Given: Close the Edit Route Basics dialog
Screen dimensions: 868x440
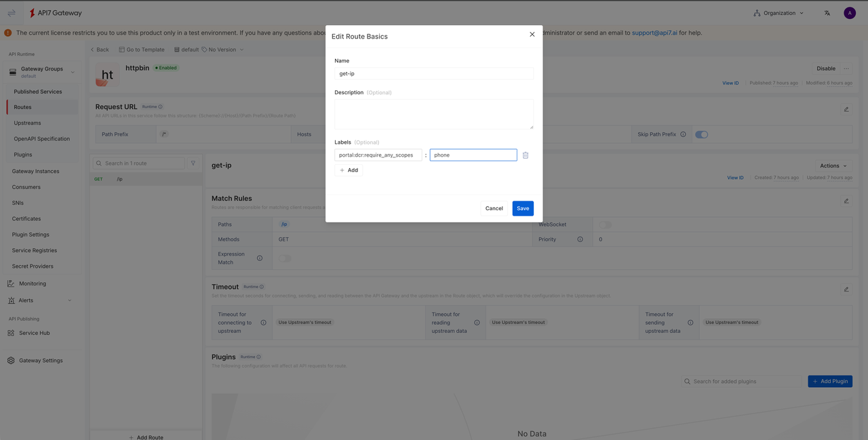Looking at the screenshot, I should click(x=532, y=35).
